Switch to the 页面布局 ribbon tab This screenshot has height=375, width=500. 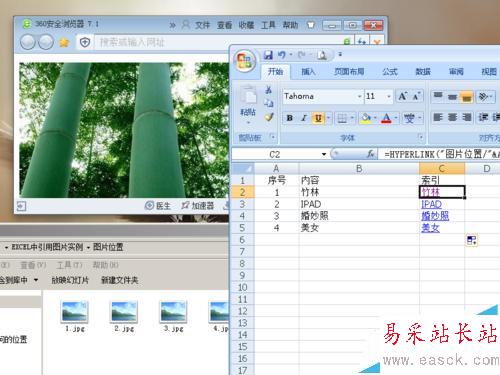[x=349, y=71]
